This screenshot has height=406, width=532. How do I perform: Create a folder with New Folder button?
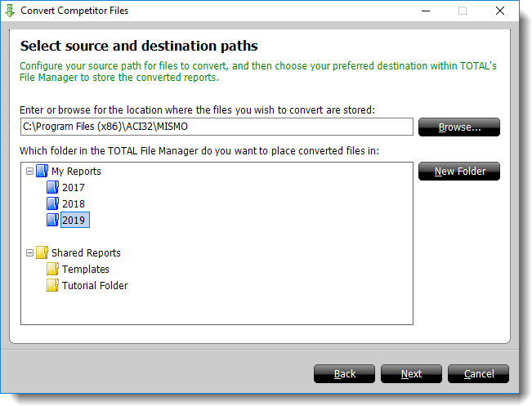click(459, 172)
